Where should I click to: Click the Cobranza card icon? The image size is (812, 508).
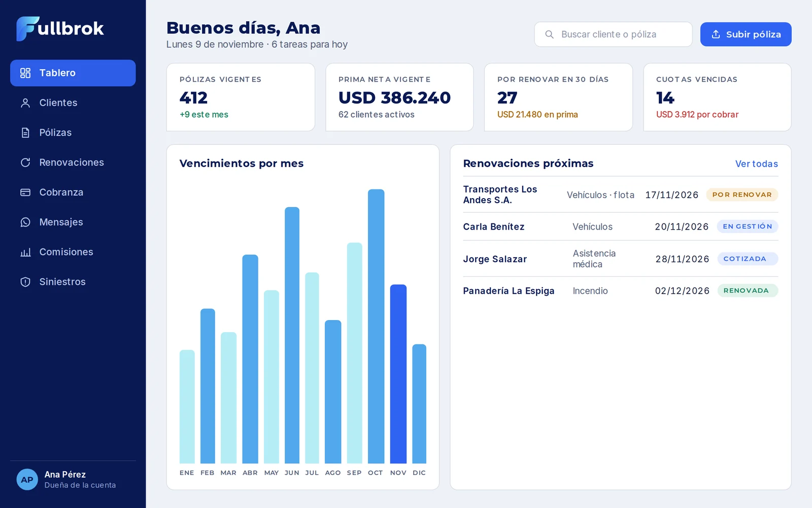25,193
